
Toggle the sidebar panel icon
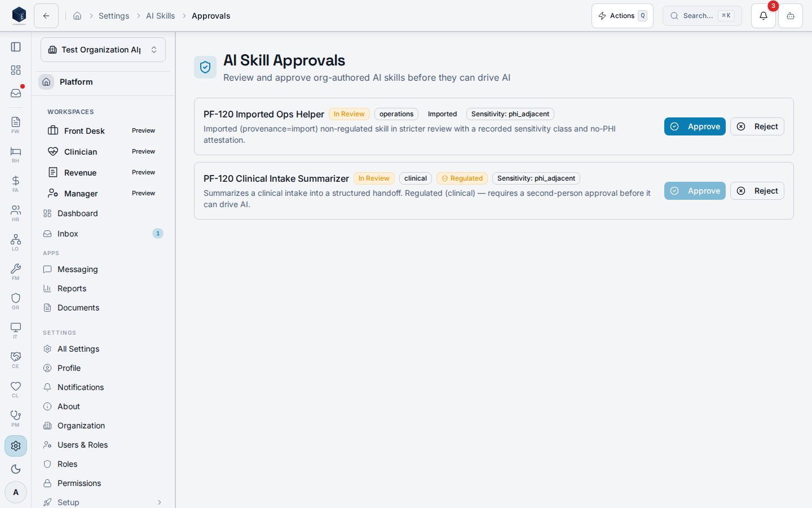[16, 47]
